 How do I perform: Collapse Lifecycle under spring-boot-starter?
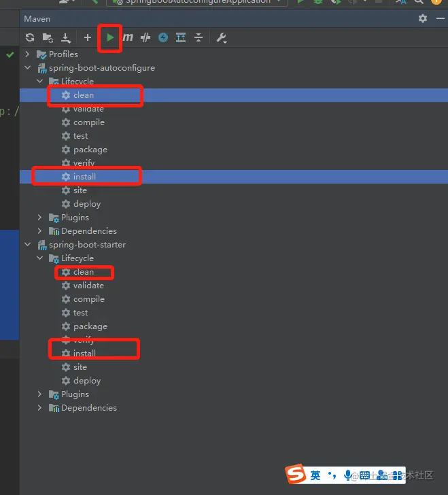pyautogui.click(x=40, y=258)
